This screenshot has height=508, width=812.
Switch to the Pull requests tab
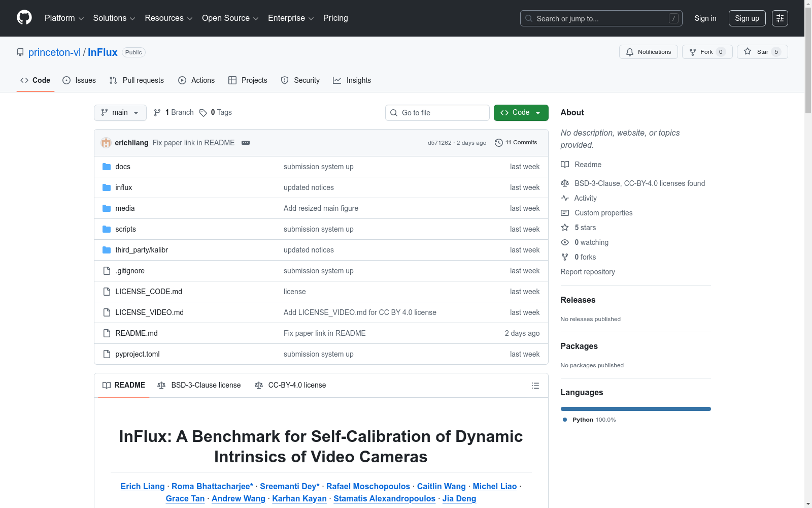point(137,80)
